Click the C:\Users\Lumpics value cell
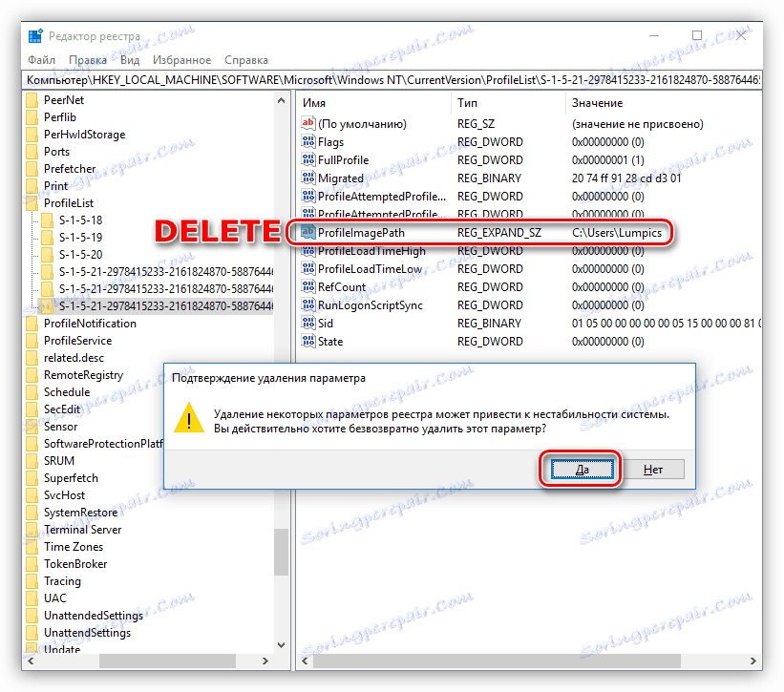 (x=617, y=232)
